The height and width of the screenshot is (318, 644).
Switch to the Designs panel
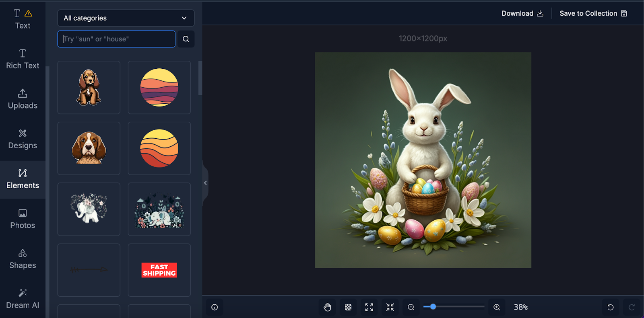23,139
